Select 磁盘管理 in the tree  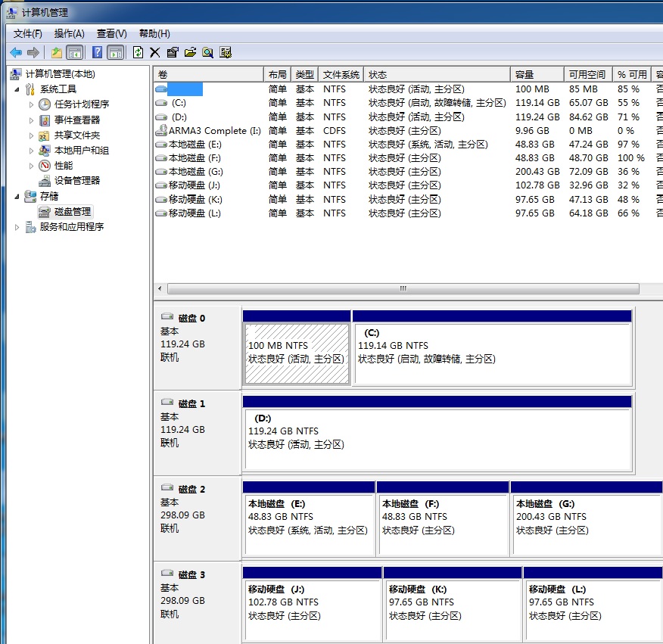click(73, 211)
